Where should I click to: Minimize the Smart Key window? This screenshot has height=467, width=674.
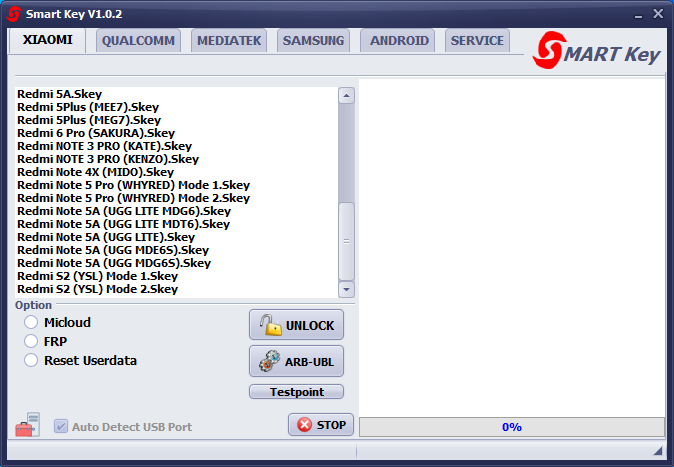coord(638,15)
